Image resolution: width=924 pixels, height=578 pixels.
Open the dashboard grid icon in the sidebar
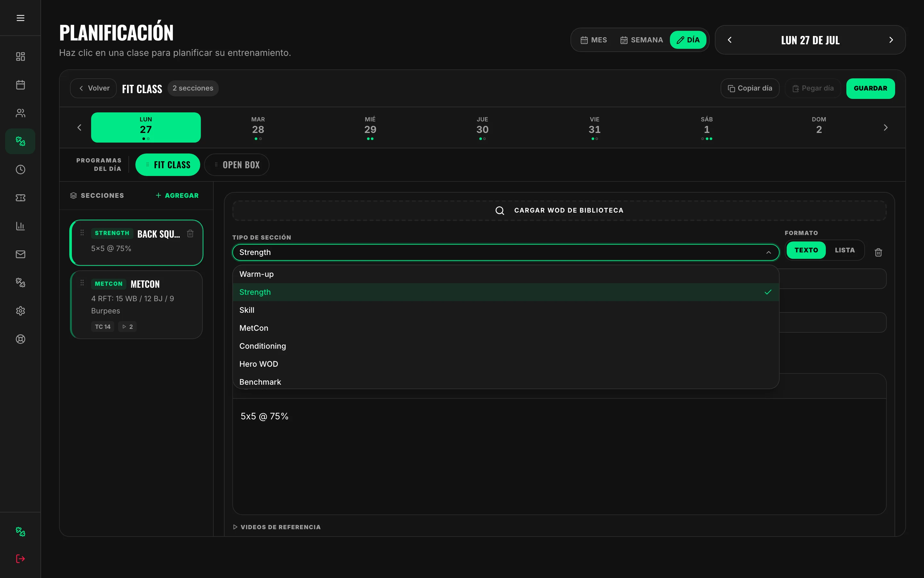[x=21, y=57]
